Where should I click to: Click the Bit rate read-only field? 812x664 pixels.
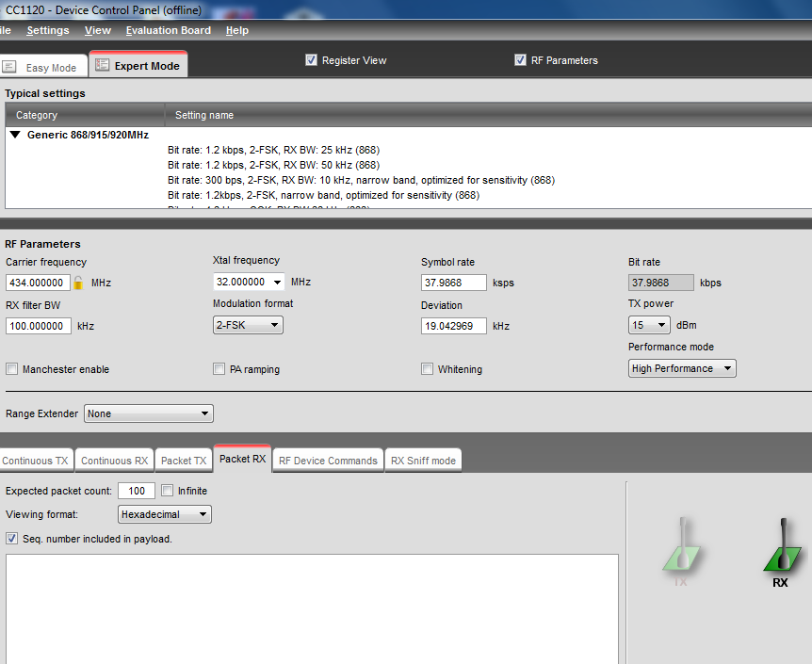660,283
